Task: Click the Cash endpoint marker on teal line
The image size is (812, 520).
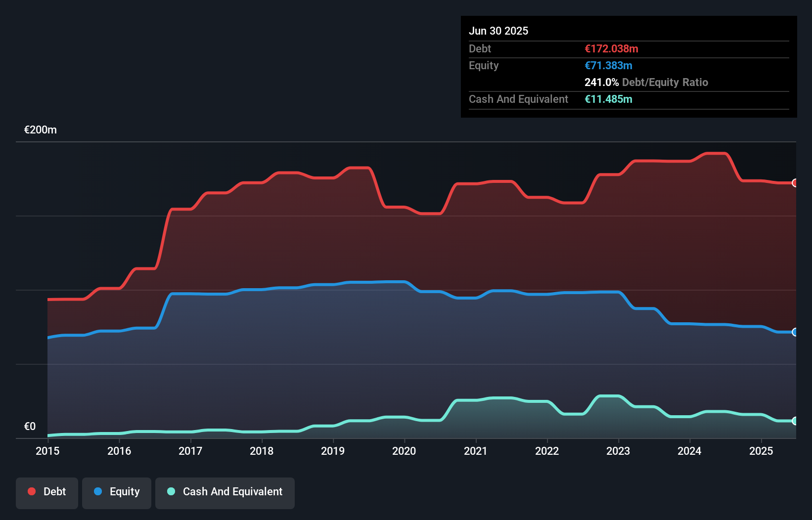Action: 795,421
